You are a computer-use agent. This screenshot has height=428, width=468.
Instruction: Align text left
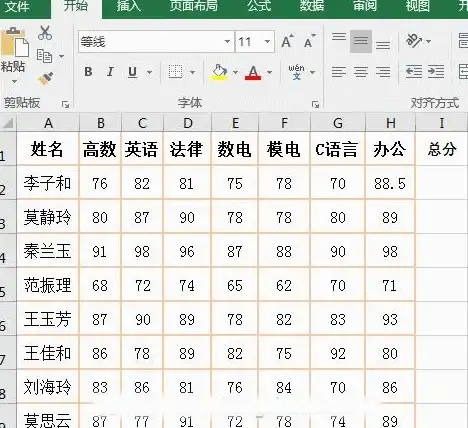(x=339, y=72)
